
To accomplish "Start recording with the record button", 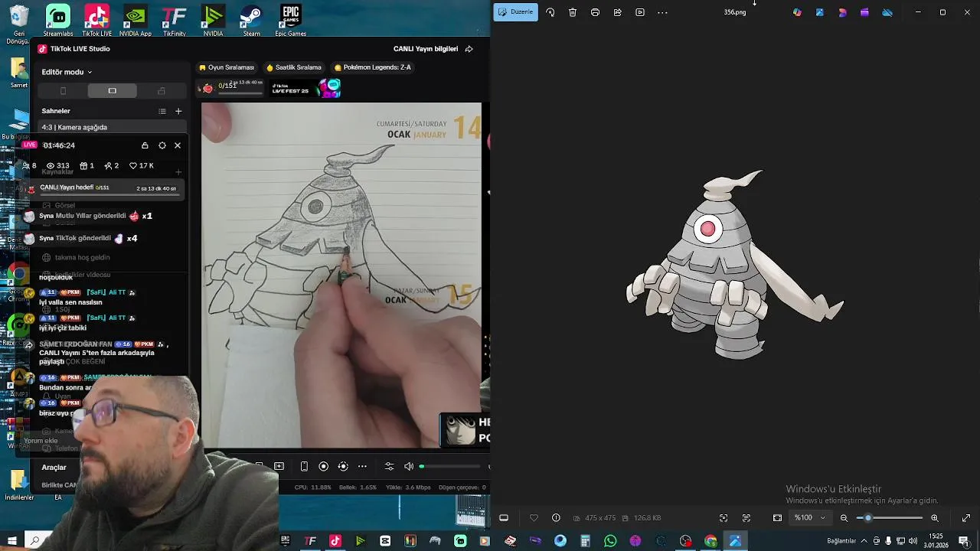I will tap(323, 466).
